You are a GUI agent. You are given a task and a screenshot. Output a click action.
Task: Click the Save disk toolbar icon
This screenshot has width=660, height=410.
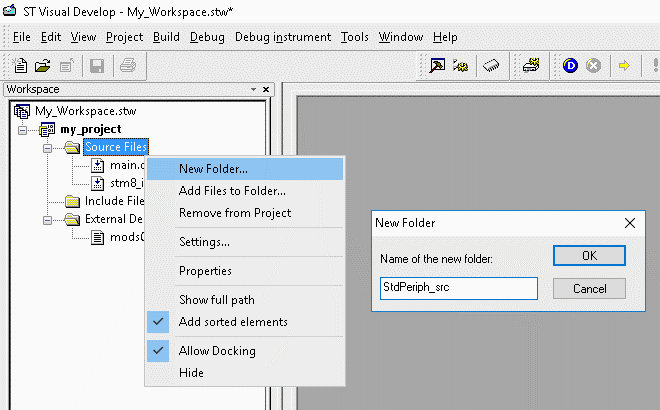pos(98,66)
